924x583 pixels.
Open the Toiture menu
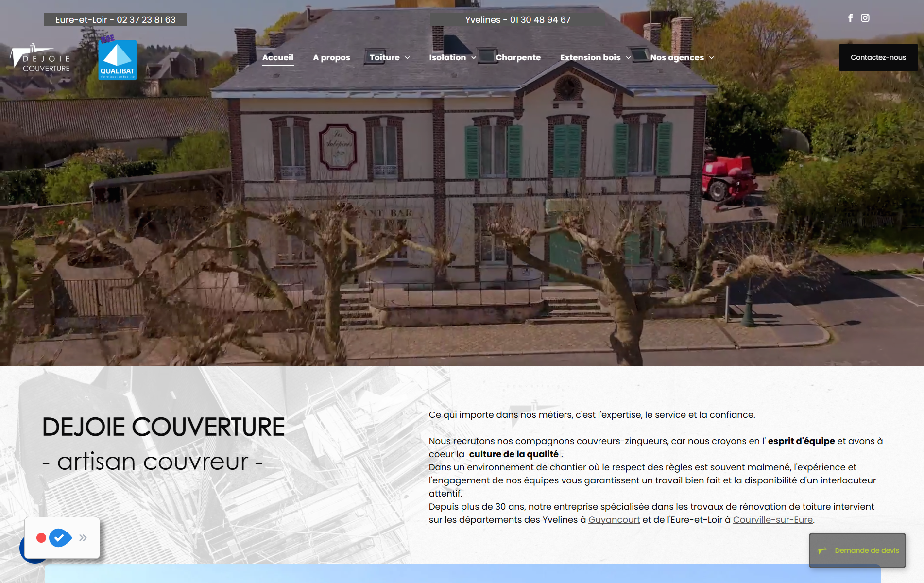[x=385, y=57]
